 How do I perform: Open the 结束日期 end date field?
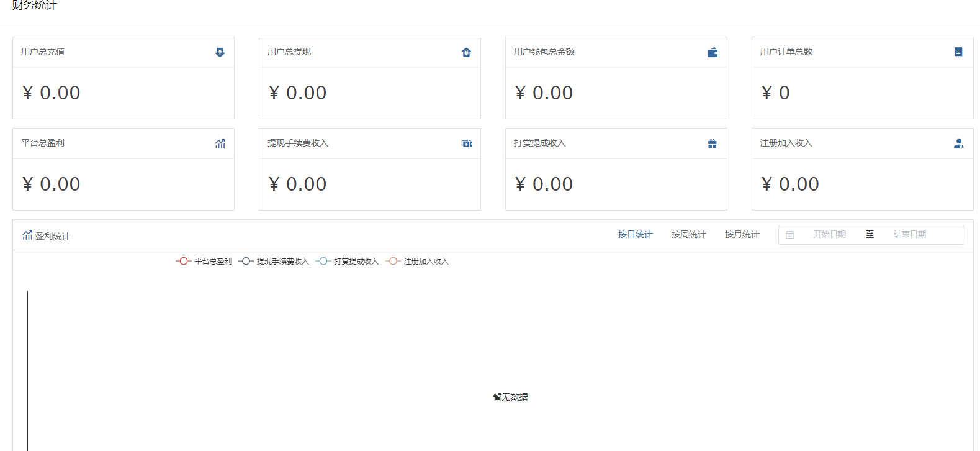(909, 235)
